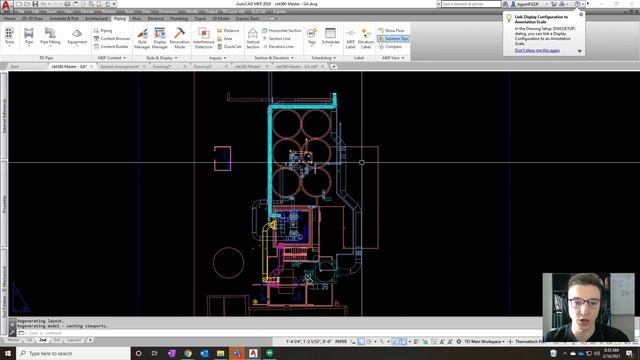The image size is (640, 360).
Task: Expand the Section & Elevation panel
Action: click(274, 58)
